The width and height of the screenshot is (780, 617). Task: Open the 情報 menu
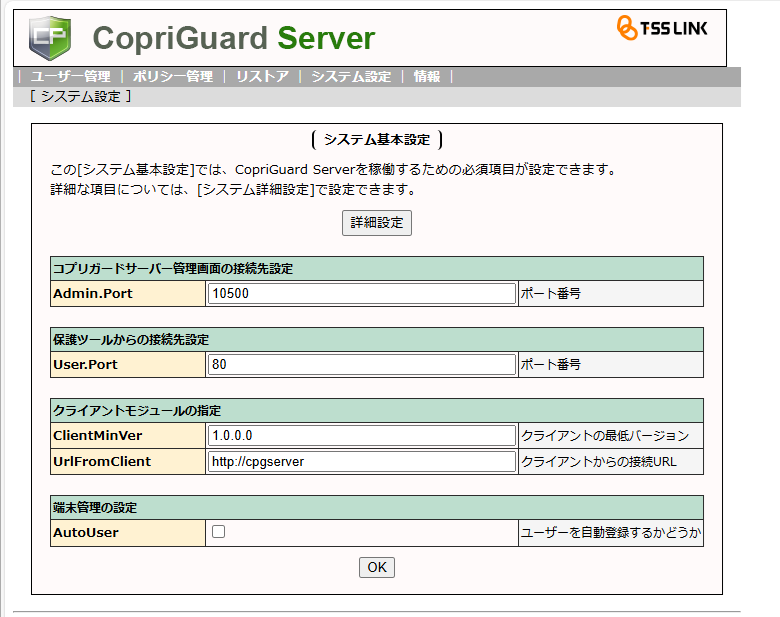click(427, 77)
